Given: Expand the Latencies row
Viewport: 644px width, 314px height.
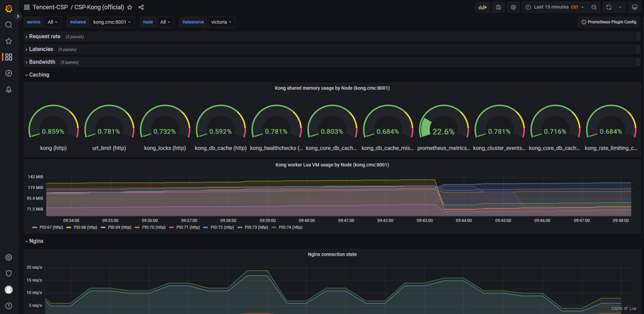Looking at the screenshot, I should pos(41,49).
